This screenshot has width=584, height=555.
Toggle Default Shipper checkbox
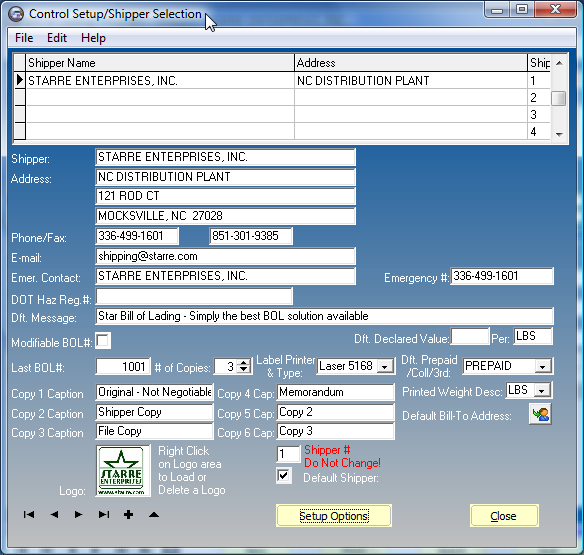tap(284, 476)
